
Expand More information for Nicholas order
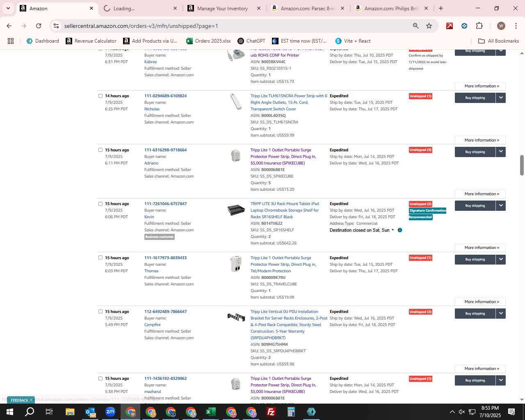(480, 140)
